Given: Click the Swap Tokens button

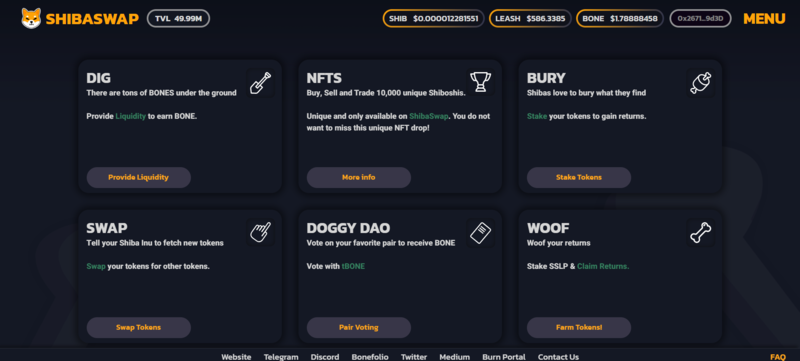Looking at the screenshot, I should (x=138, y=327).
